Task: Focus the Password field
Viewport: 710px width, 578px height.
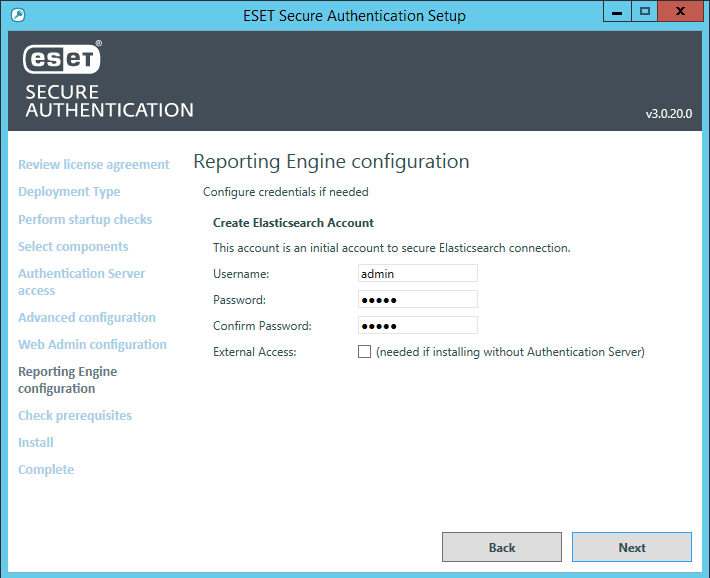Action: 417,299
